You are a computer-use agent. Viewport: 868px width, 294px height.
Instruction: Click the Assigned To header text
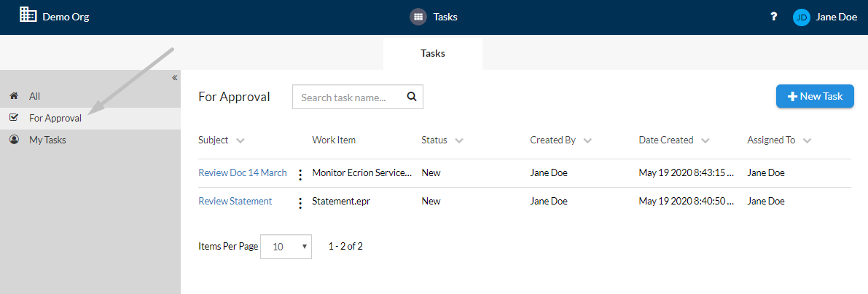pos(771,140)
